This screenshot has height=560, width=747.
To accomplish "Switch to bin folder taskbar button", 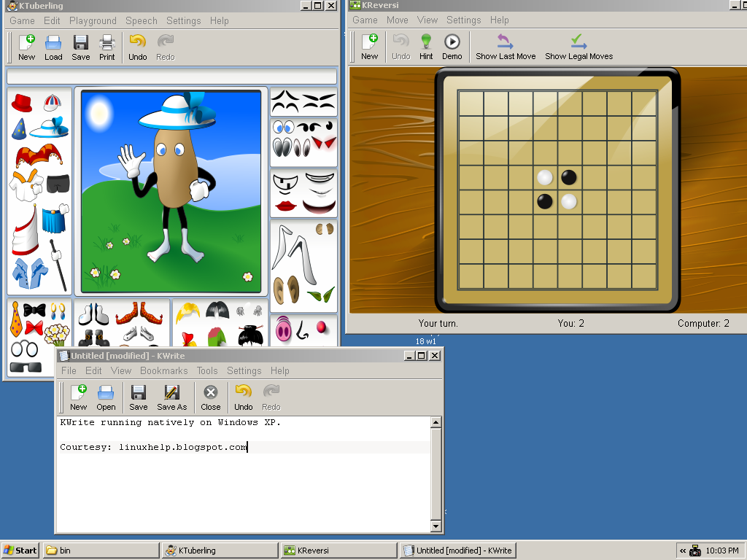I will 101,551.
